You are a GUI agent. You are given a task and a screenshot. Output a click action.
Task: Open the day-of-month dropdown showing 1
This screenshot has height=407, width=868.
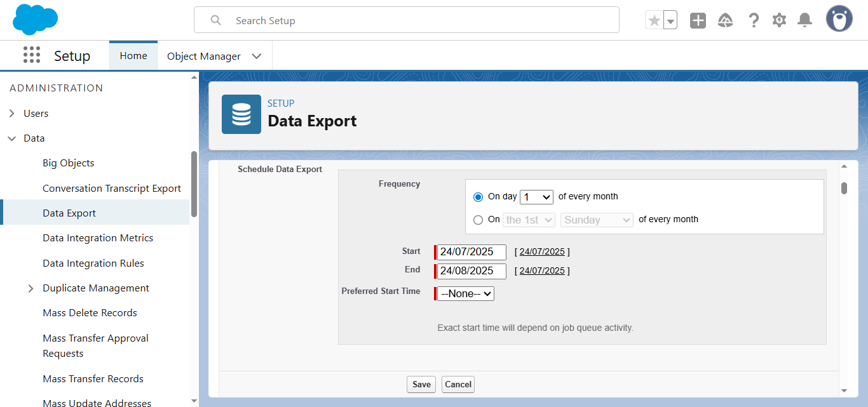(537, 197)
